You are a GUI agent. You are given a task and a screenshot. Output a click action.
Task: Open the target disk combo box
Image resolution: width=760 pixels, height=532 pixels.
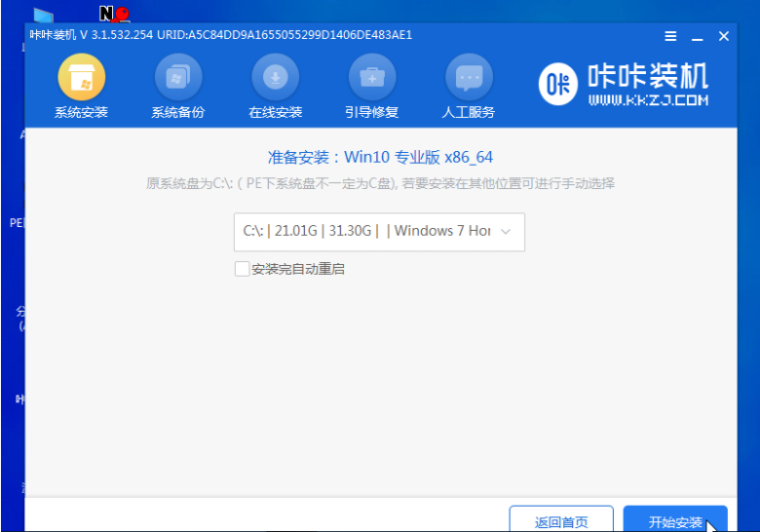click(x=370, y=232)
